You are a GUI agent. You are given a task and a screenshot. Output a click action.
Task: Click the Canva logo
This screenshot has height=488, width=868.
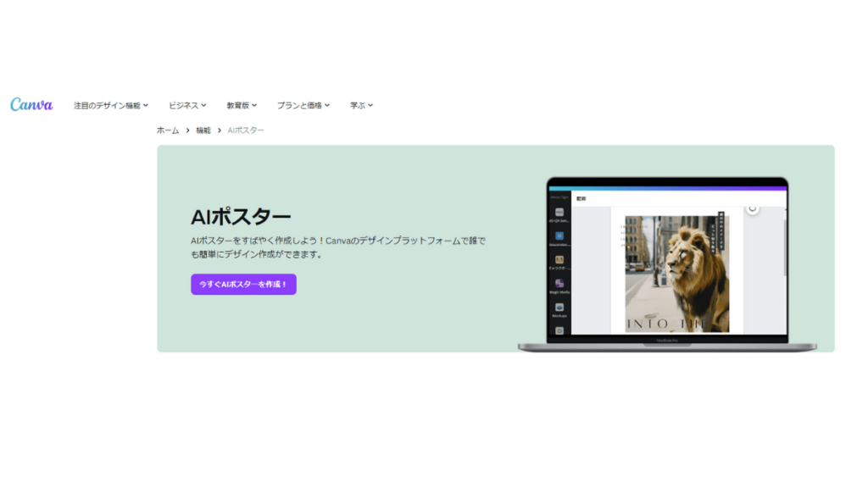[31, 105]
